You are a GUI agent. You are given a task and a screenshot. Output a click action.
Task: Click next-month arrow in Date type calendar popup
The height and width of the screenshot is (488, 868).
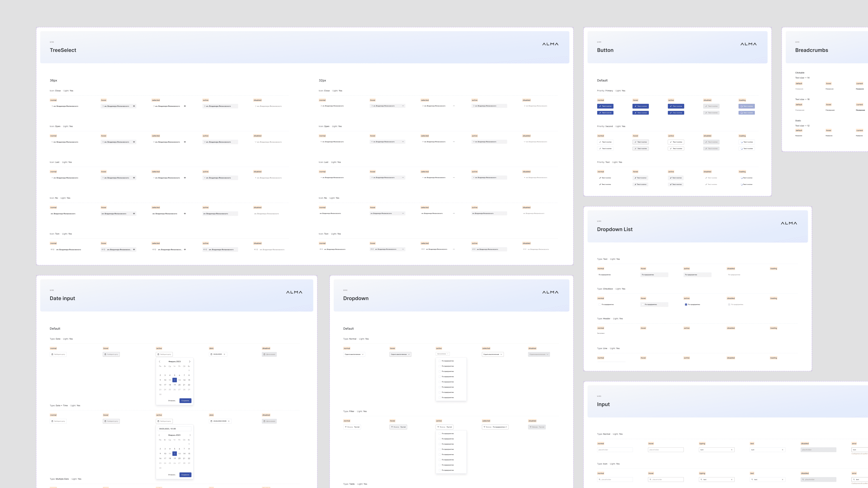pos(190,362)
